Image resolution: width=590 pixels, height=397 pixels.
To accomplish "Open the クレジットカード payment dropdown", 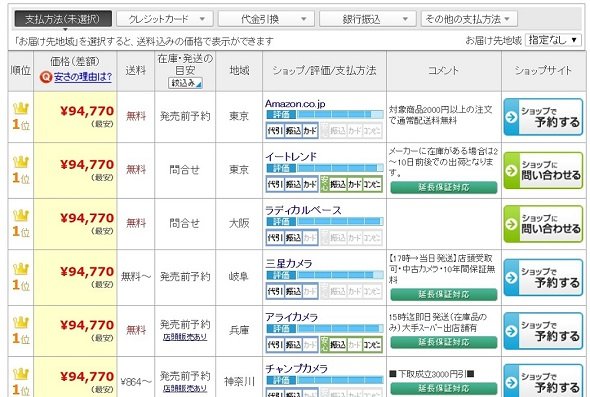I will click(165, 19).
